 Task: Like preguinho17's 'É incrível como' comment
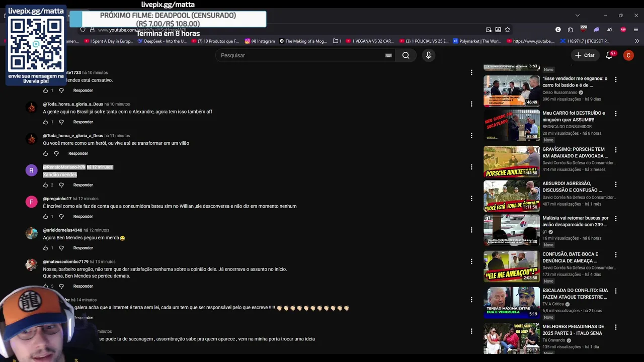45,217
